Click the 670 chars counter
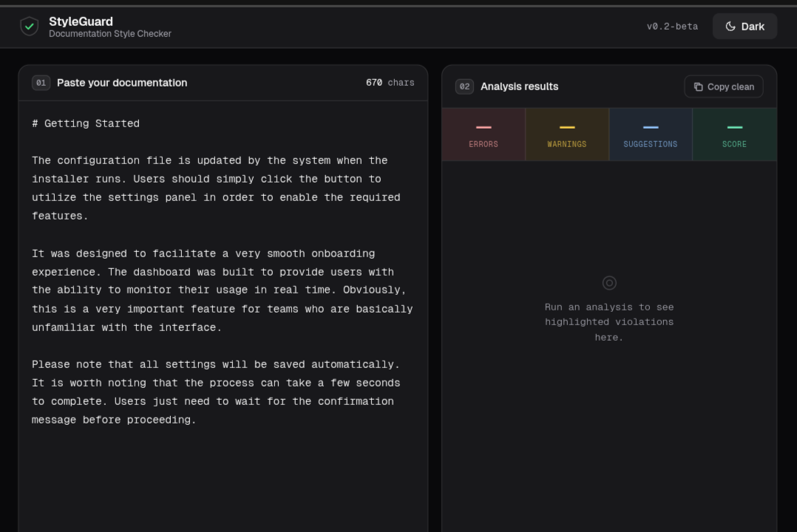 [390, 83]
